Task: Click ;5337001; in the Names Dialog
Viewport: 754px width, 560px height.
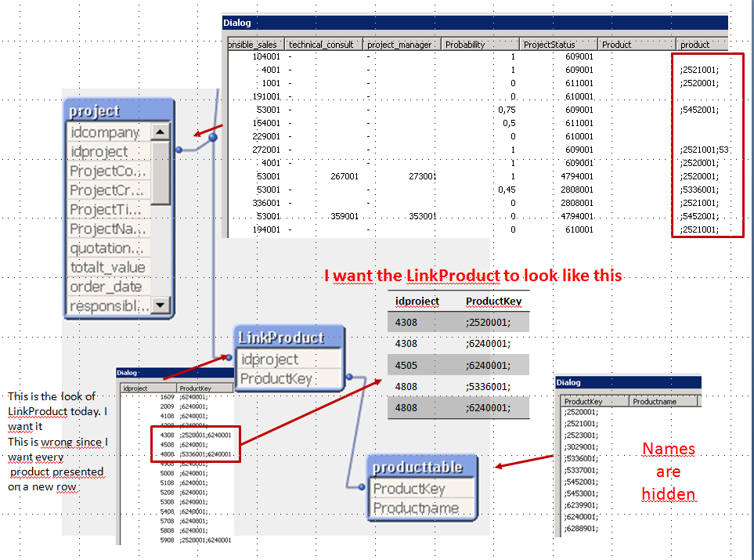Action: (581, 470)
